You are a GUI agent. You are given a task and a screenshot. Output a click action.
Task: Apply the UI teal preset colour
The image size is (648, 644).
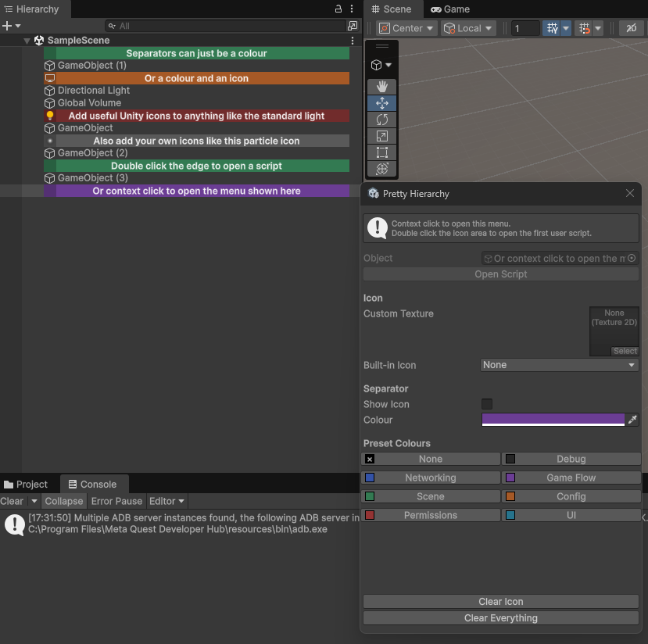tap(571, 515)
